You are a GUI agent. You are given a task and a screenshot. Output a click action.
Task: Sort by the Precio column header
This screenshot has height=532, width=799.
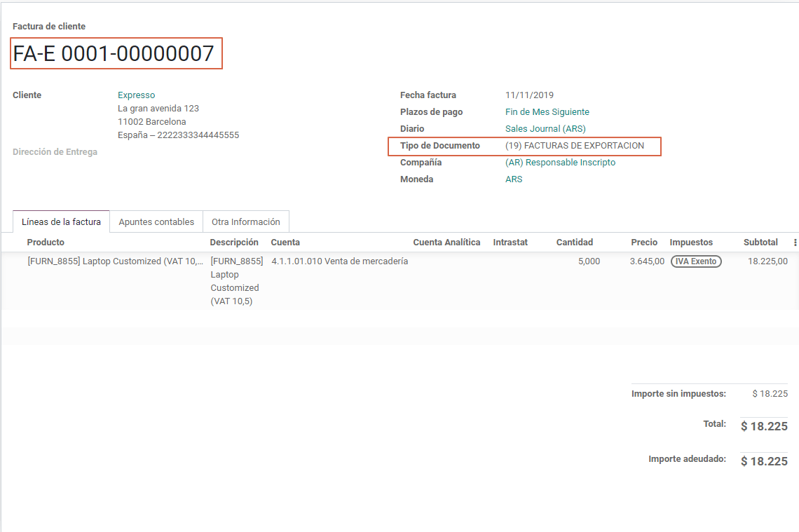tap(643, 243)
